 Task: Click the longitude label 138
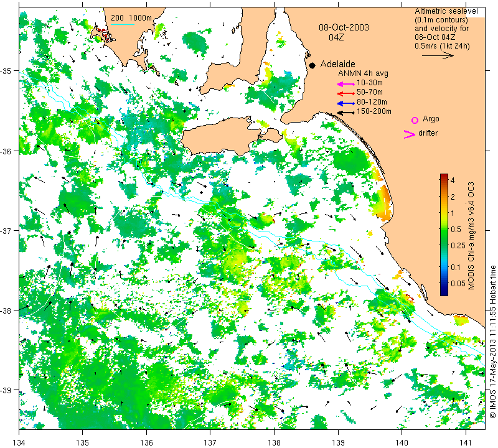click(x=274, y=442)
